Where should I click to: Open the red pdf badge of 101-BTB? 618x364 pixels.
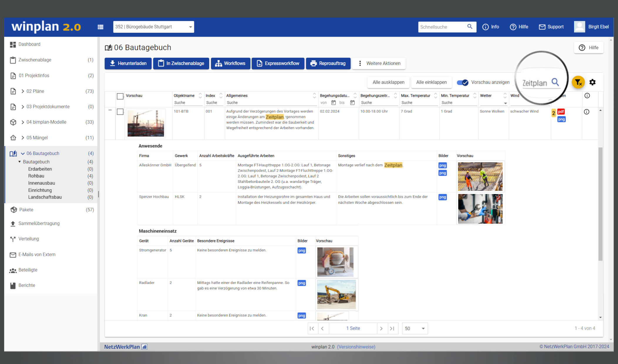(x=561, y=112)
